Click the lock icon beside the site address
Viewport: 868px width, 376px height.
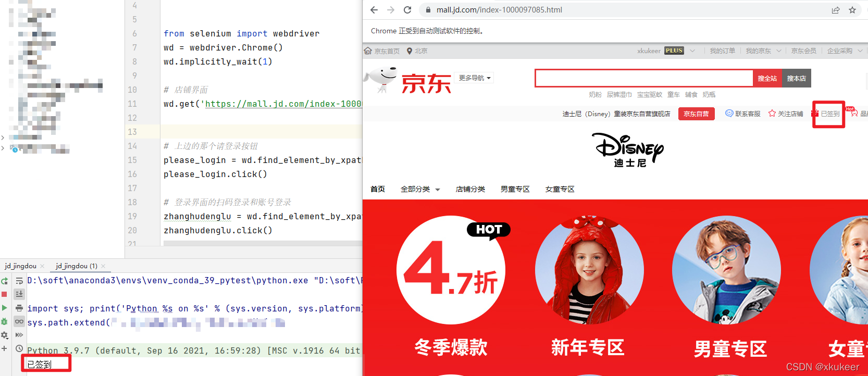(428, 10)
